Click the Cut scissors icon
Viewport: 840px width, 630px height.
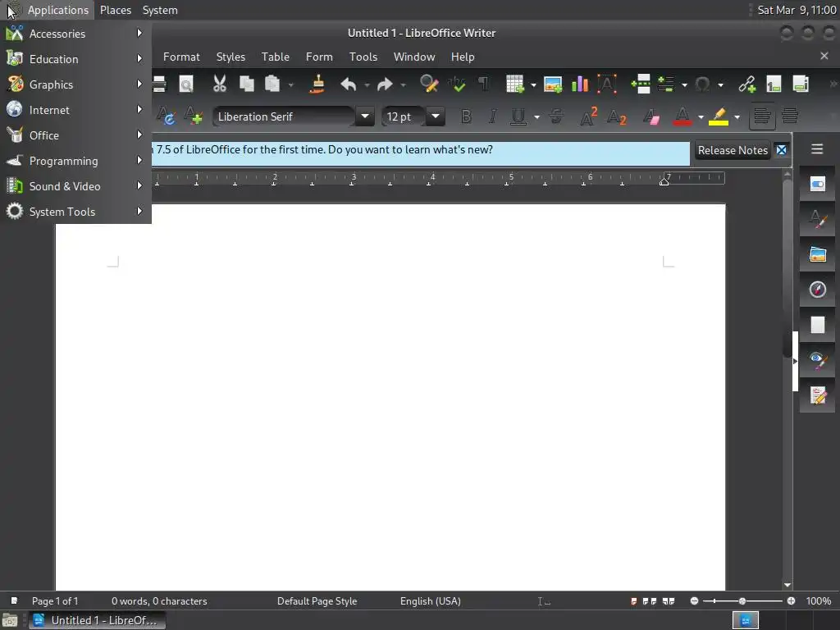(220, 84)
